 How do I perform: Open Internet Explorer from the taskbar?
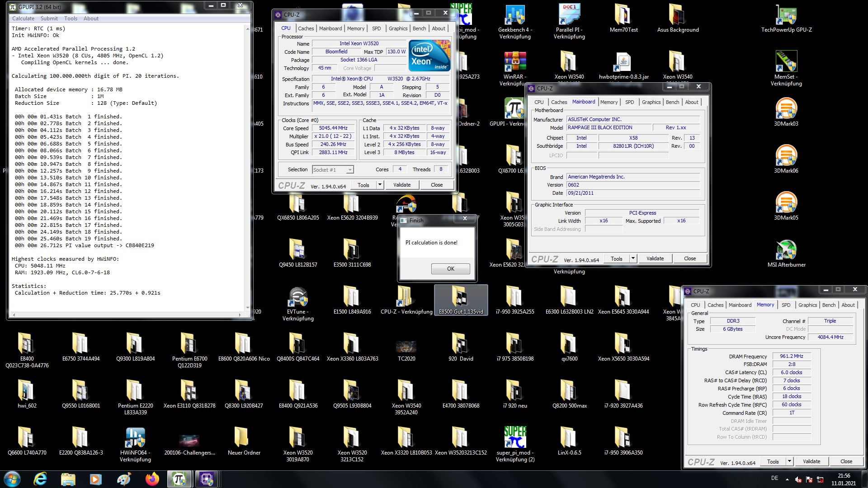[40, 479]
